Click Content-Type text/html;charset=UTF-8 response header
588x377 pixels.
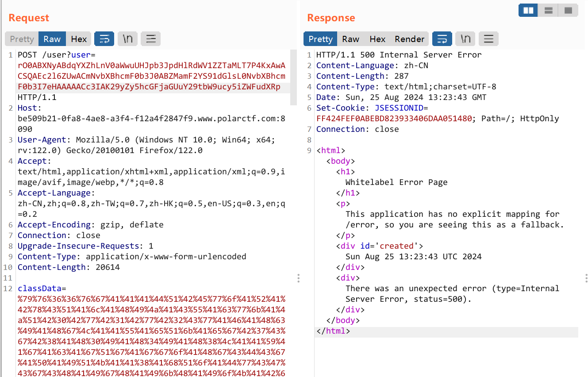pos(406,87)
